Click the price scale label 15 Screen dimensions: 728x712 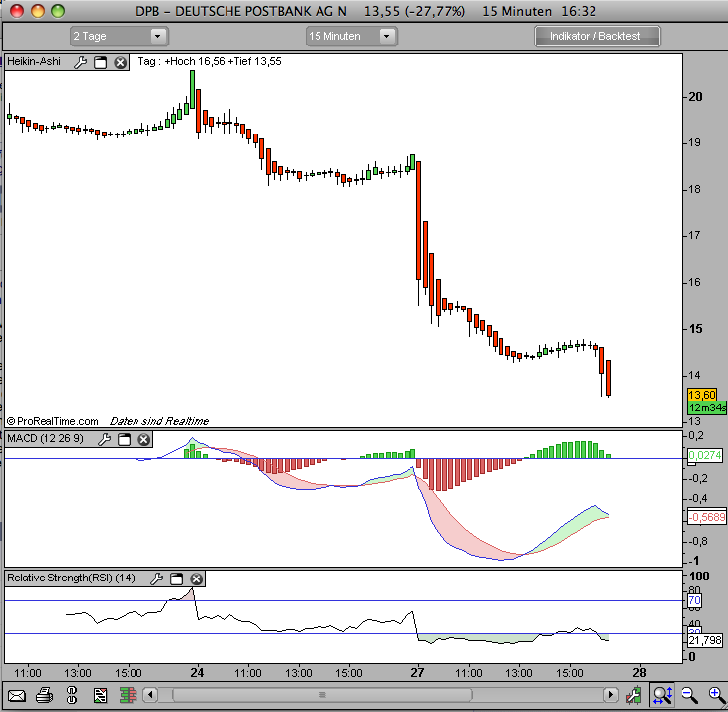click(x=695, y=329)
